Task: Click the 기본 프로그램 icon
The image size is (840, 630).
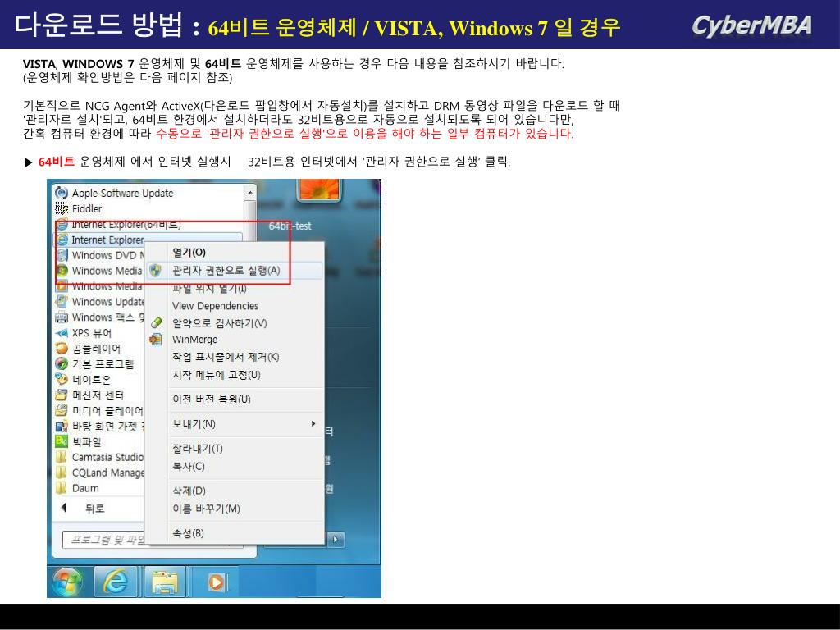Action: tap(62, 363)
